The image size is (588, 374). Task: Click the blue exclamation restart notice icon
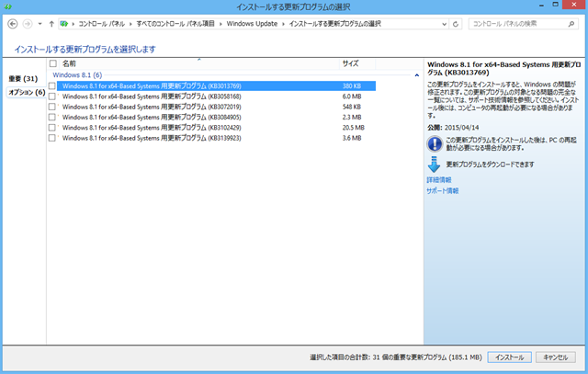click(435, 143)
